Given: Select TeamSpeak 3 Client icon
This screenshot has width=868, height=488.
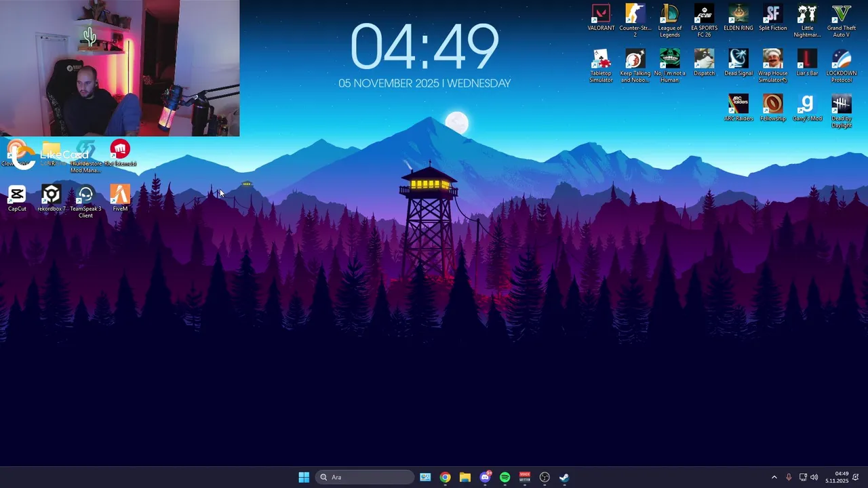Looking at the screenshot, I should (x=85, y=202).
